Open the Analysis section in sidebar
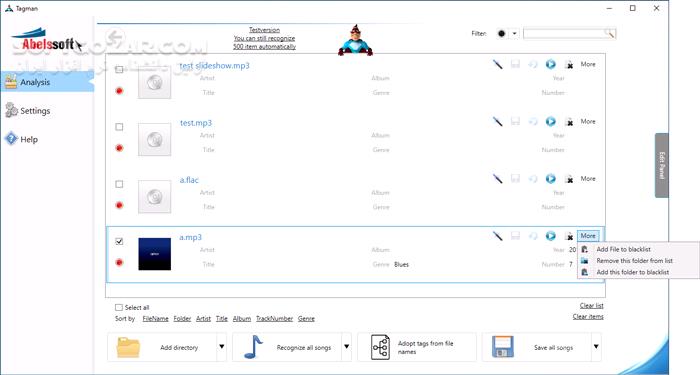The width and height of the screenshot is (700, 375). pyautogui.click(x=47, y=82)
